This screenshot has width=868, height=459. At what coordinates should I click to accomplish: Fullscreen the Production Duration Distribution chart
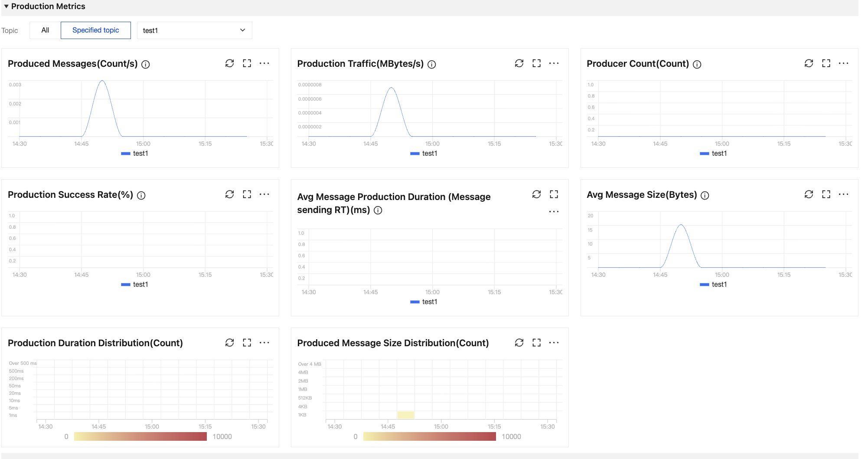(247, 343)
